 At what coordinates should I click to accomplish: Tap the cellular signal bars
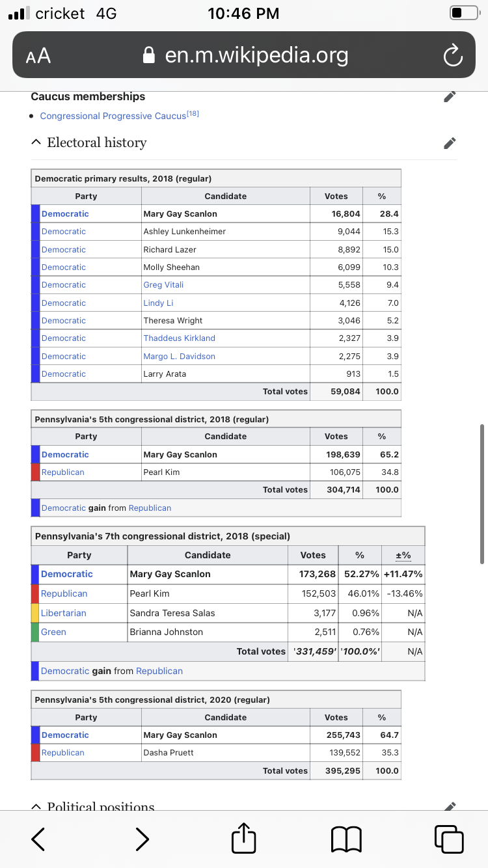(x=20, y=13)
